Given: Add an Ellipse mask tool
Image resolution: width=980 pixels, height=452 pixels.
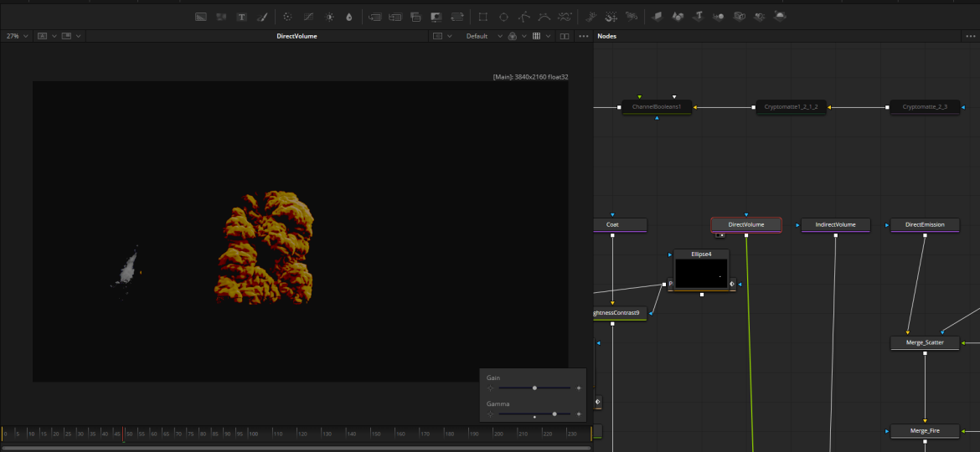Looking at the screenshot, I should [x=503, y=17].
